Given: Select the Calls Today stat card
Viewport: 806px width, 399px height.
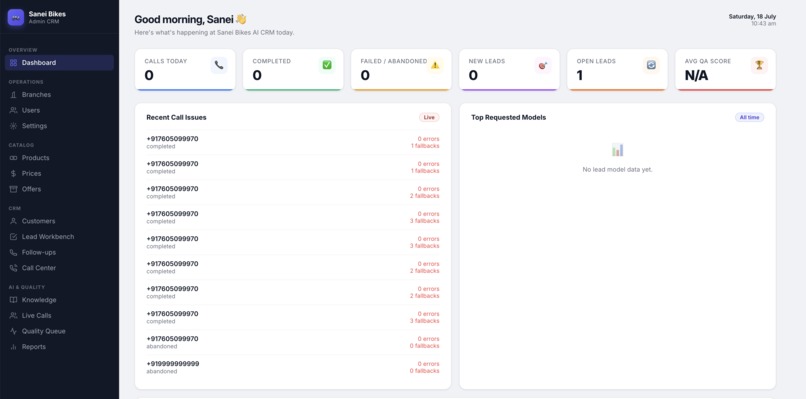Looking at the screenshot, I should point(185,70).
